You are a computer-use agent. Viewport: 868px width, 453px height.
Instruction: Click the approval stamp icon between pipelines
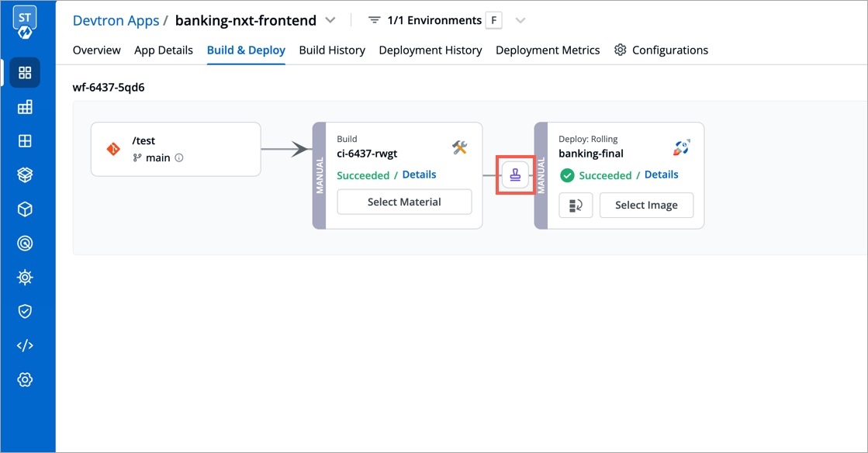click(515, 175)
